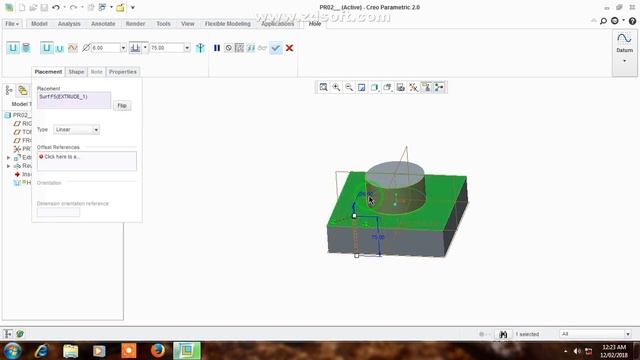This screenshot has width=640, height=360.
Task: Open the Properties tab
Action: tap(122, 72)
